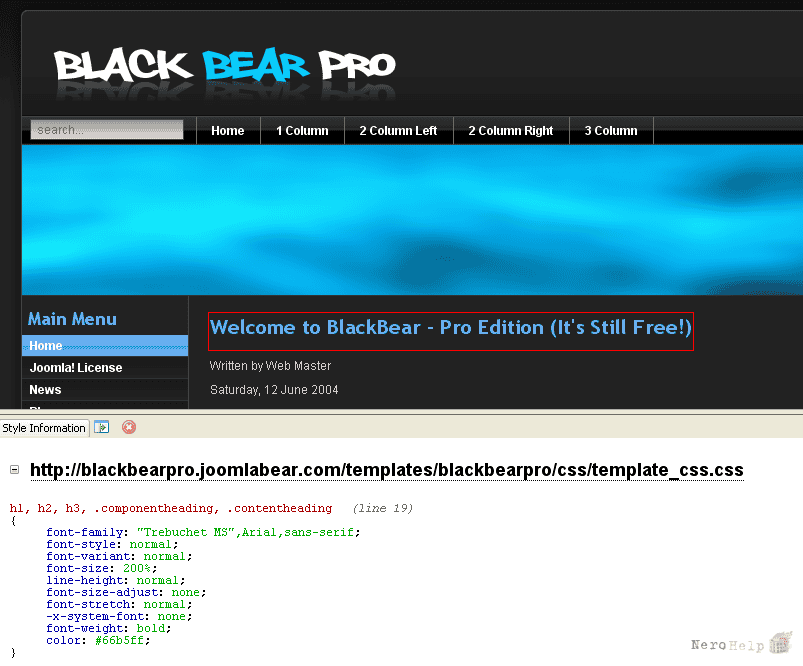
Task: Open the 3 Column menu item
Action: 611,131
